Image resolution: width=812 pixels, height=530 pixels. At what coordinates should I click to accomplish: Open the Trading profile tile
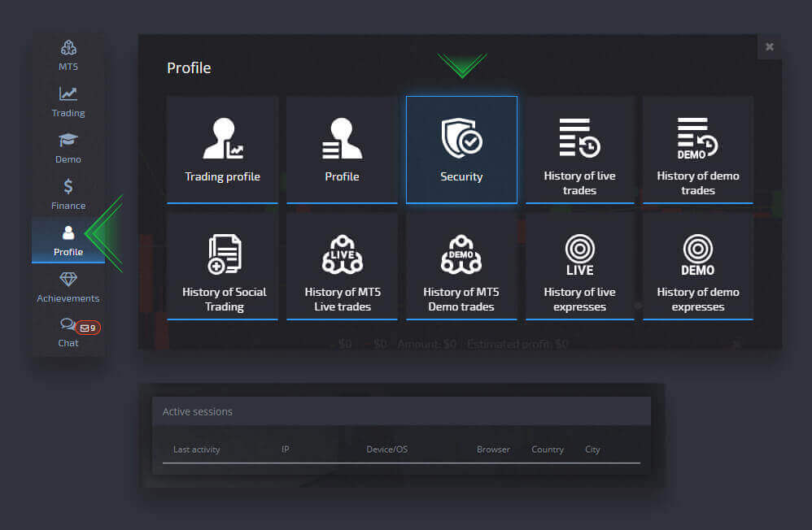tap(223, 150)
